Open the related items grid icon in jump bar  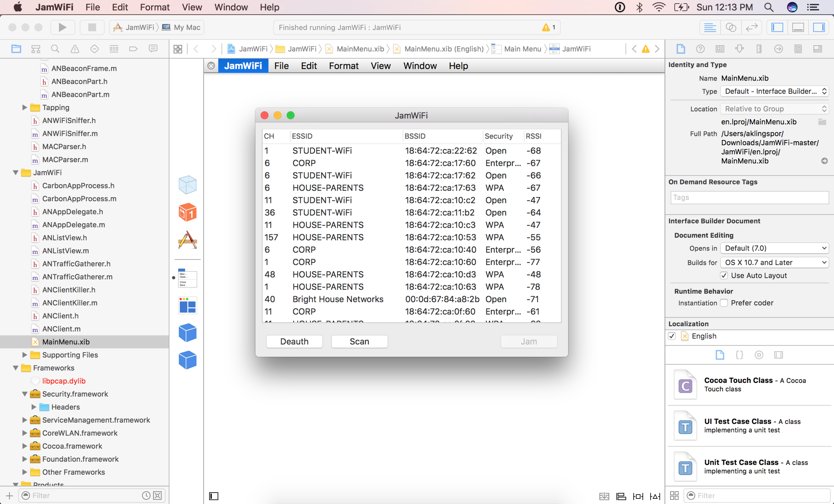[178, 49]
